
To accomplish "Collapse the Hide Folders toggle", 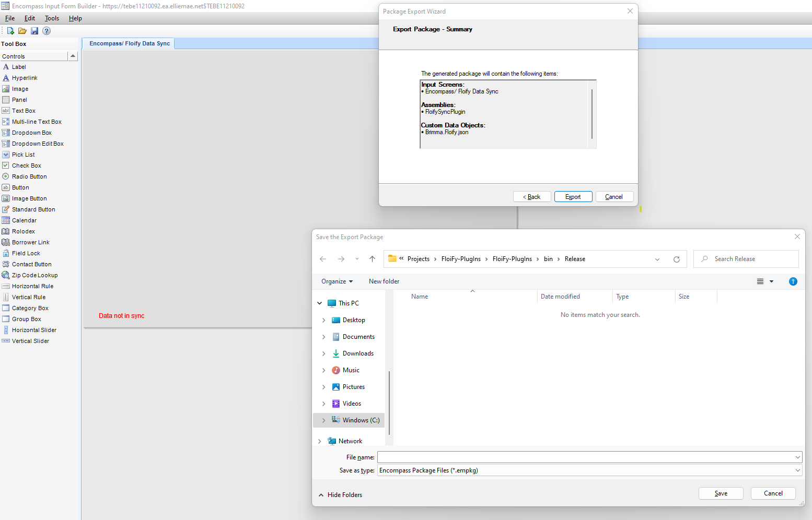I will tap(340, 495).
